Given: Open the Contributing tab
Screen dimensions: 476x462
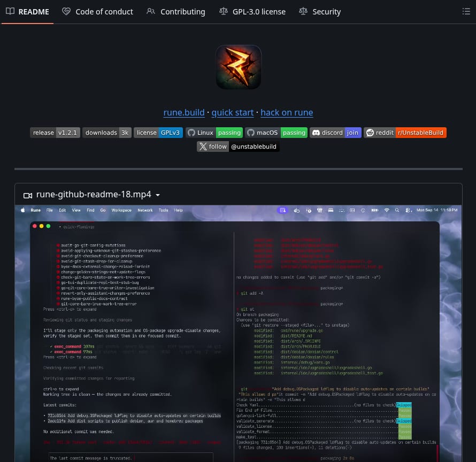Looking at the screenshot, I should [x=176, y=12].
